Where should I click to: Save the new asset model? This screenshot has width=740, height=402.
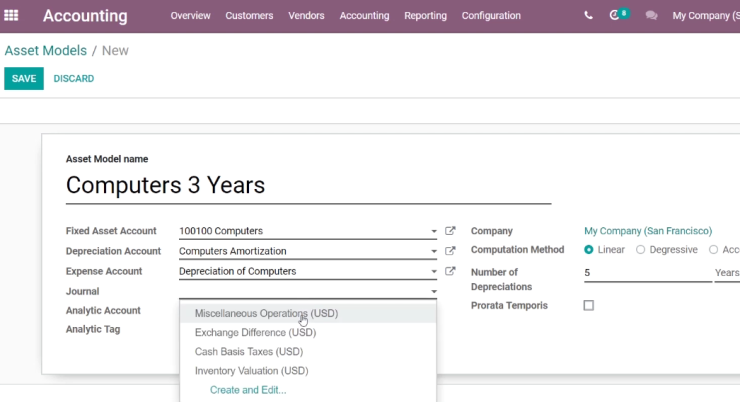(x=24, y=78)
